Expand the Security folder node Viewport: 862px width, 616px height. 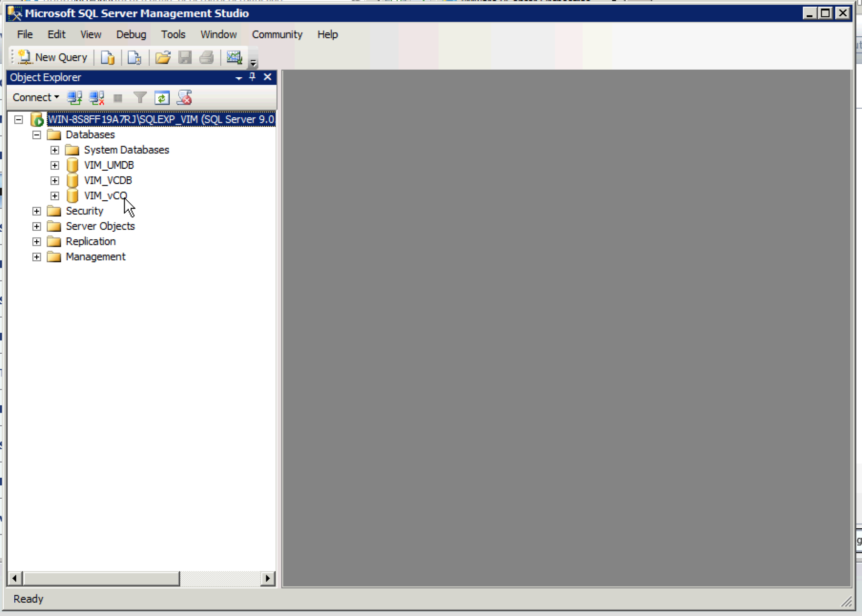click(x=37, y=211)
